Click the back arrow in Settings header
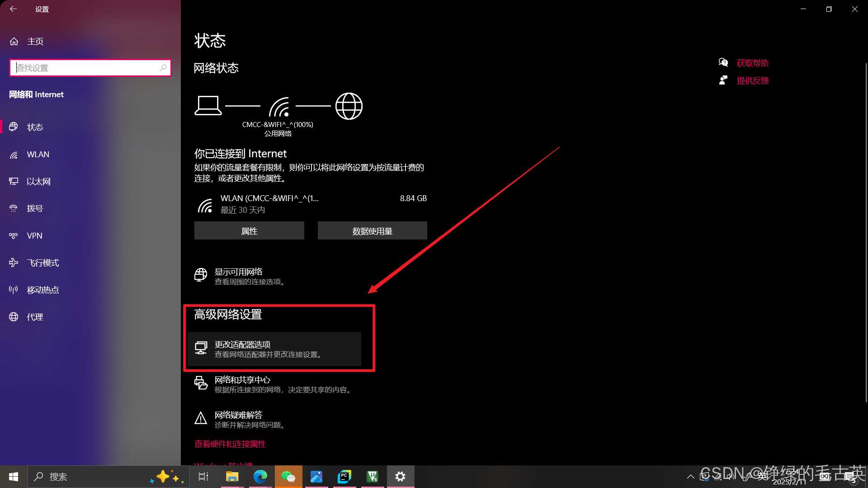The image size is (868, 488). 13,9
